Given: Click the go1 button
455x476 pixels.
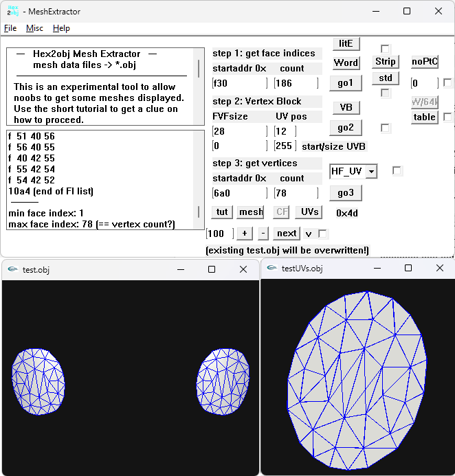Looking at the screenshot, I should 345,83.
